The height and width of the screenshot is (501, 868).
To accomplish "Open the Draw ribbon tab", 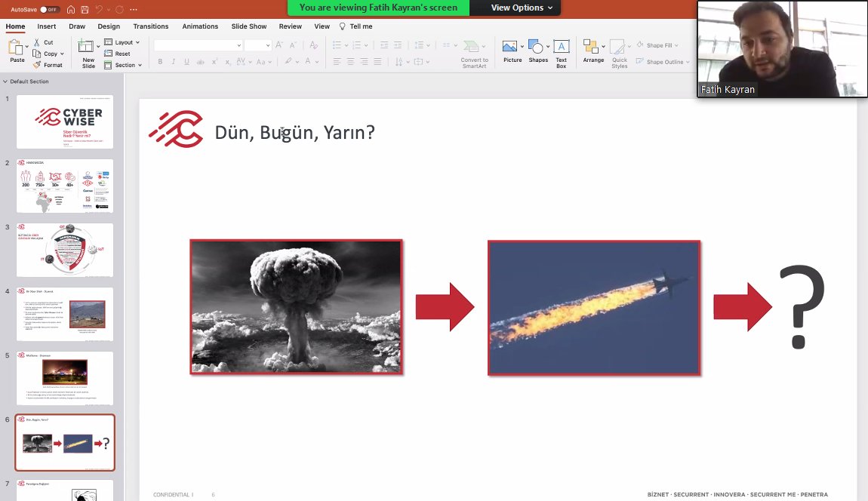I will tap(77, 26).
